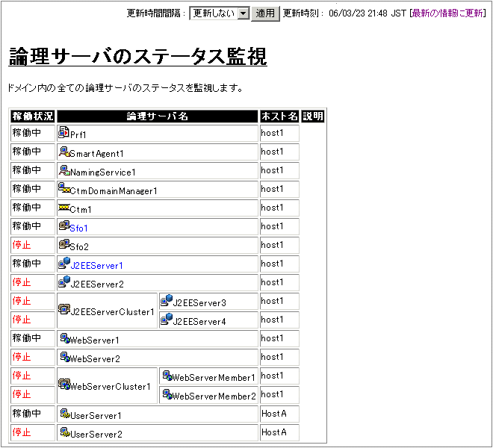Image resolution: width=493 pixels, height=448 pixels.
Task: Click the SmartAgent1 server icon
Action: [64, 152]
